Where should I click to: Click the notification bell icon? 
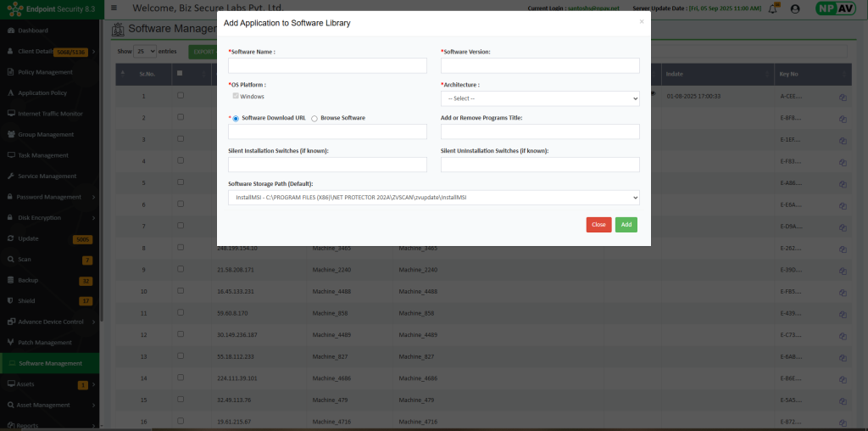click(x=772, y=8)
